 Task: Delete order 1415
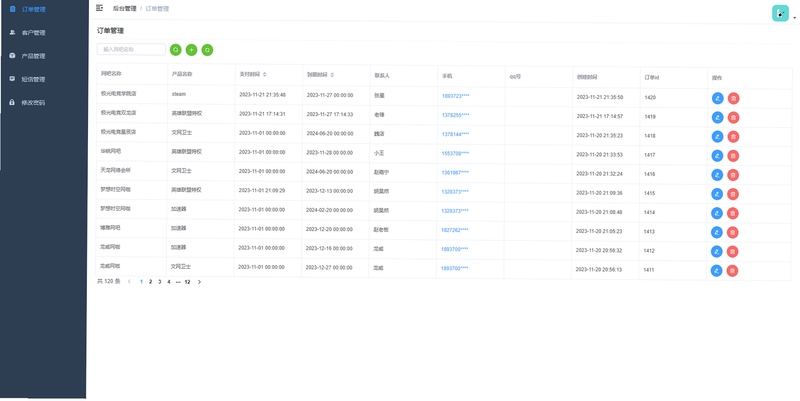tap(733, 194)
